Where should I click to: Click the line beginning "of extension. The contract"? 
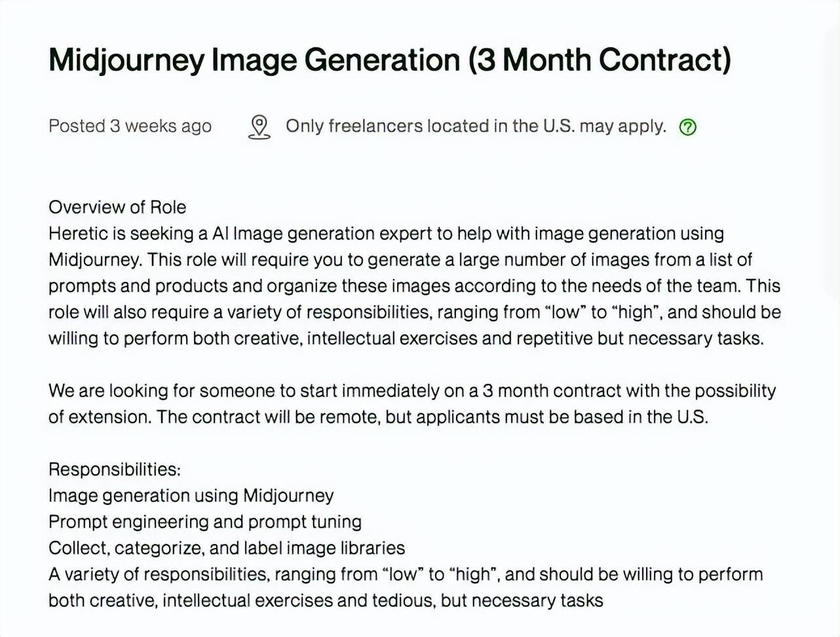[x=378, y=417]
